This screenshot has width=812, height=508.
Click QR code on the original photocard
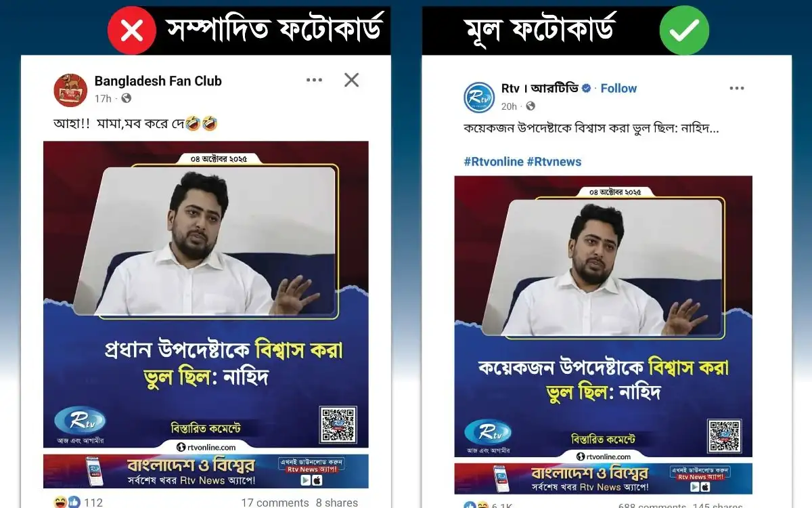725,436
